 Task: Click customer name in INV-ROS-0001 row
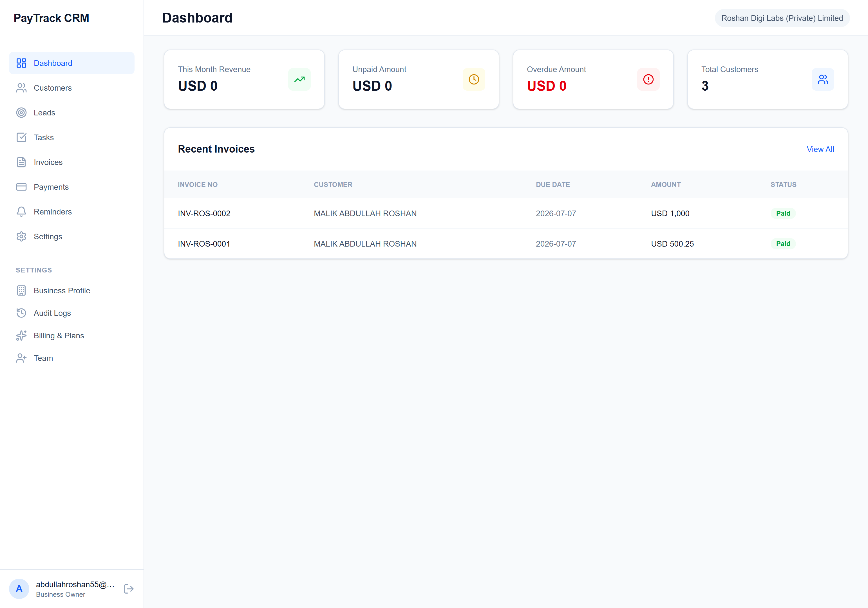[365, 244]
